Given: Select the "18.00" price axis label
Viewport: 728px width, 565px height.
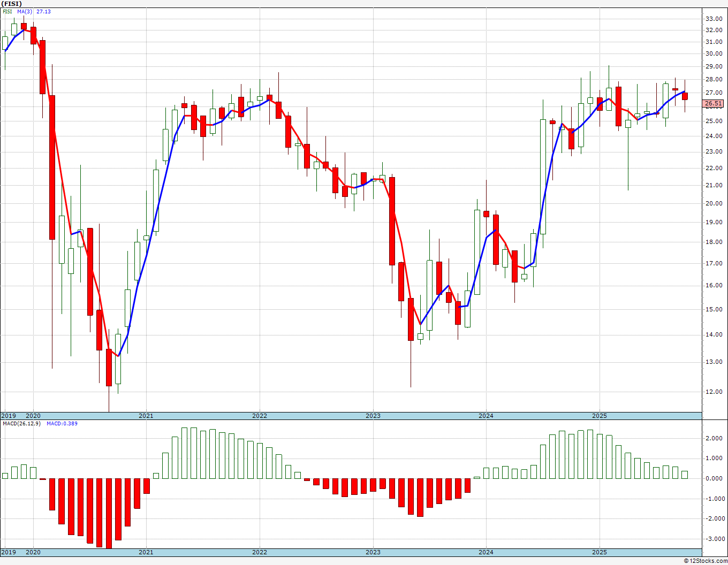Looking at the screenshot, I should (714, 242).
